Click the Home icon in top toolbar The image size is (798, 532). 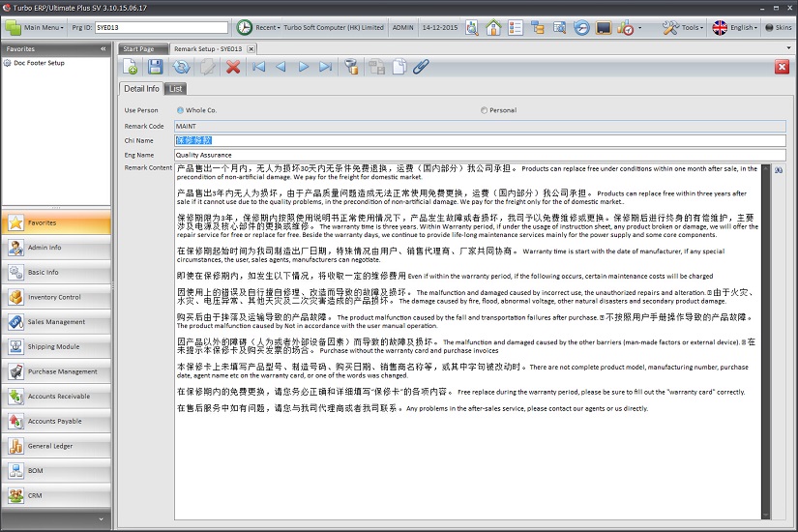(493, 28)
